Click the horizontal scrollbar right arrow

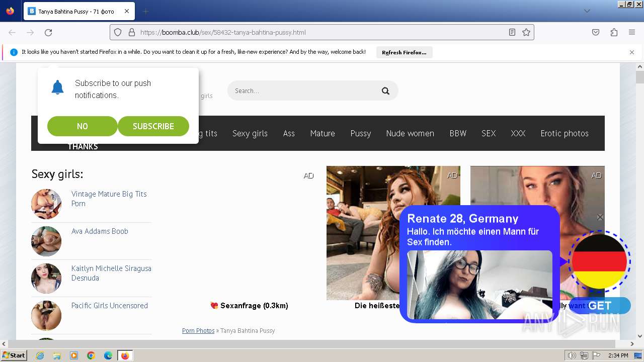pos(632,344)
